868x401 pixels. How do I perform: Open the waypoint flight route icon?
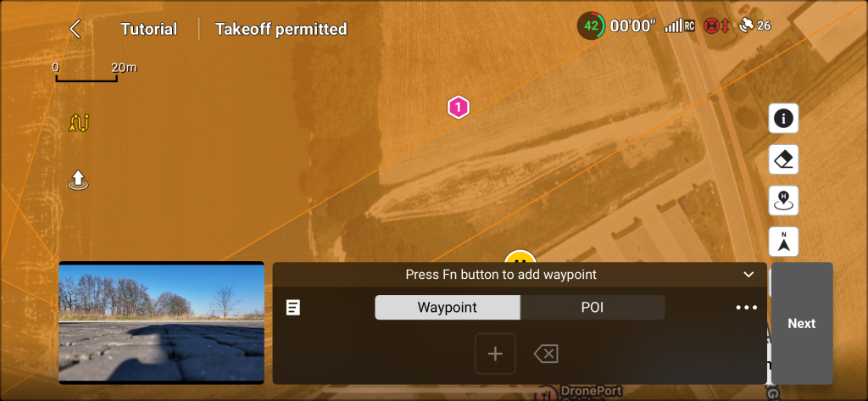tap(79, 123)
